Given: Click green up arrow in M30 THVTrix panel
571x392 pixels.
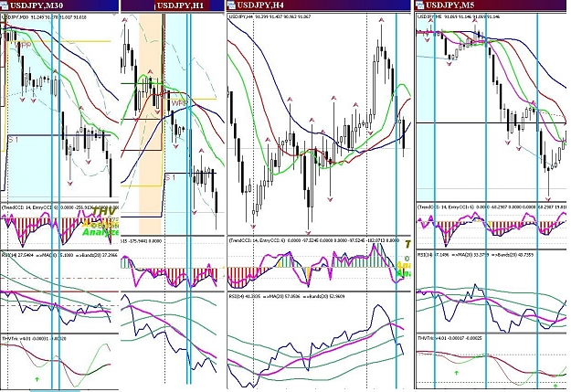Looking at the screenshot, I should (37, 379).
